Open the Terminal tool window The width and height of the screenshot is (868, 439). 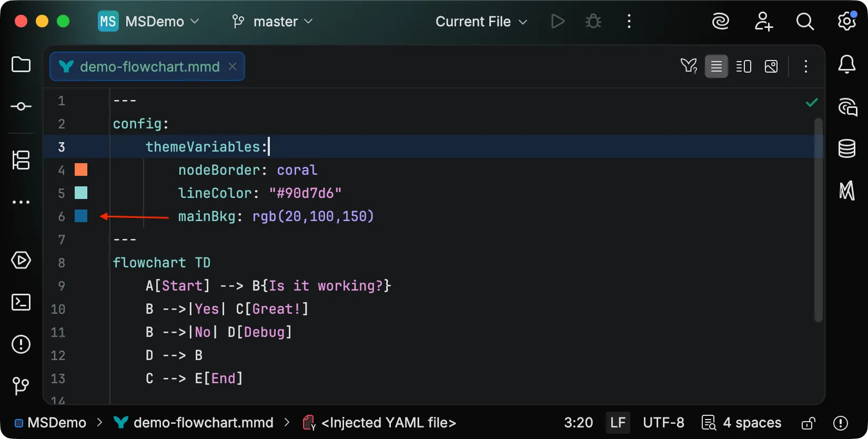(21, 302)
